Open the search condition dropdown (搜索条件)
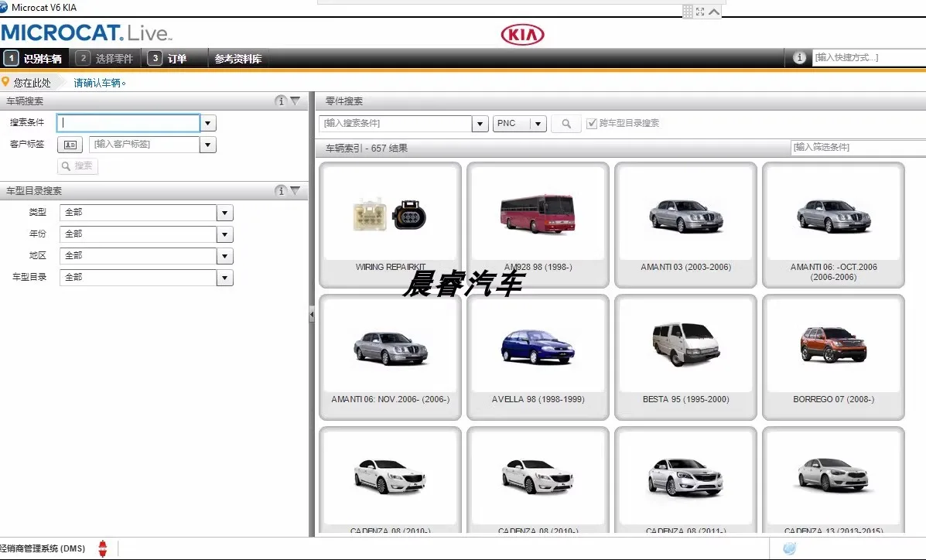 [x=208, y=123]
